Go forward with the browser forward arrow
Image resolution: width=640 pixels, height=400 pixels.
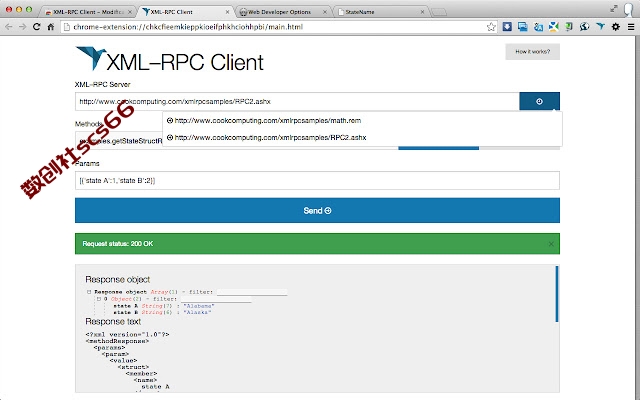tap(22, 27)
